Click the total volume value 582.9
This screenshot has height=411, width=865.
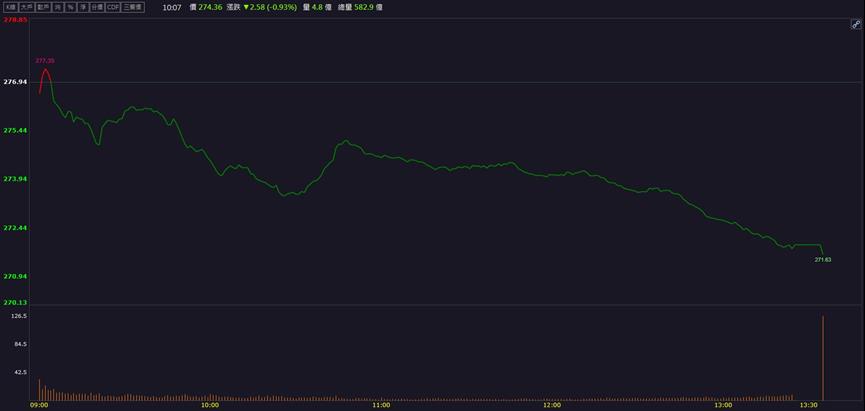click(x=364, y=8)
